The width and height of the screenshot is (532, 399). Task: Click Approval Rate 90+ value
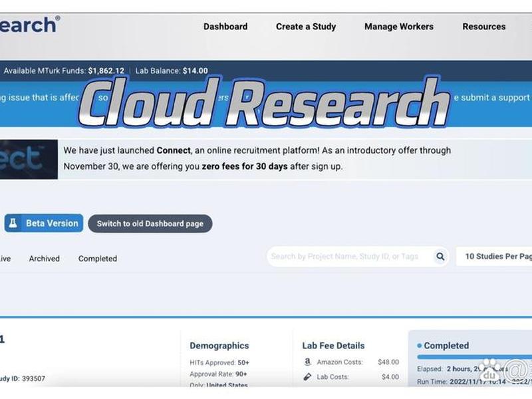point(241,374)
